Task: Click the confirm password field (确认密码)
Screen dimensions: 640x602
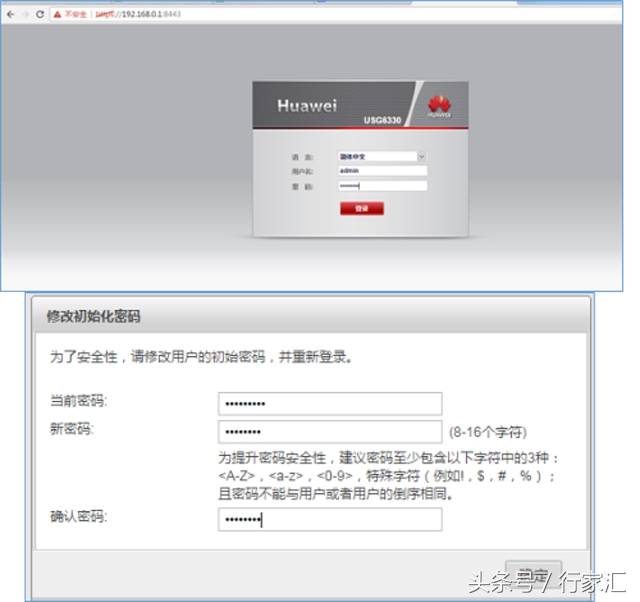Action: click(330, 519)
